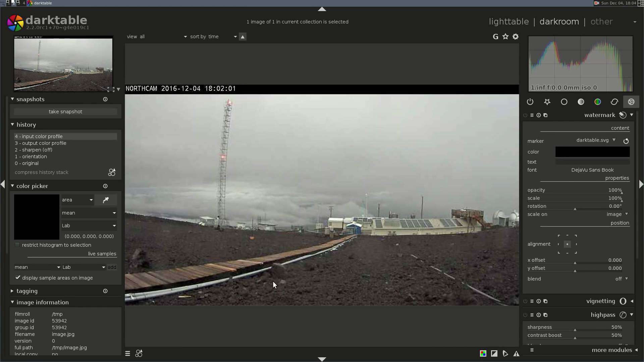Toggle the softproofing icon in bottom bar
The width and height of the screenshot is (644, 362).
[x=505, y=354]
